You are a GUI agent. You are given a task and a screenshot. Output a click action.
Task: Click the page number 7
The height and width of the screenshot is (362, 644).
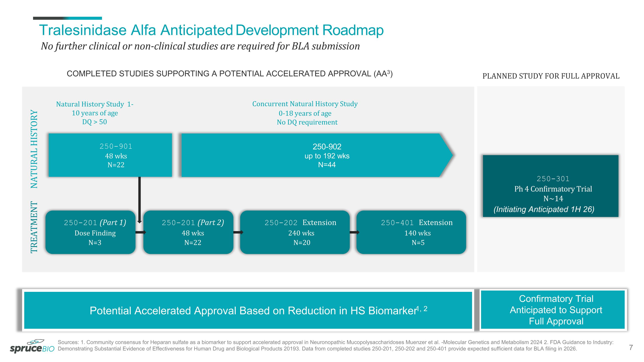[631, 347]
